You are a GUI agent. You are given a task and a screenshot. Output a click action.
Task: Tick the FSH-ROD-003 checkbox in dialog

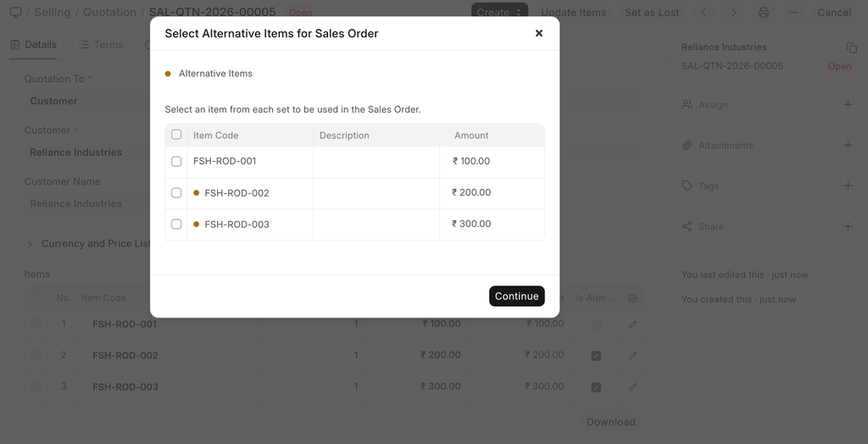coord(176,225)
